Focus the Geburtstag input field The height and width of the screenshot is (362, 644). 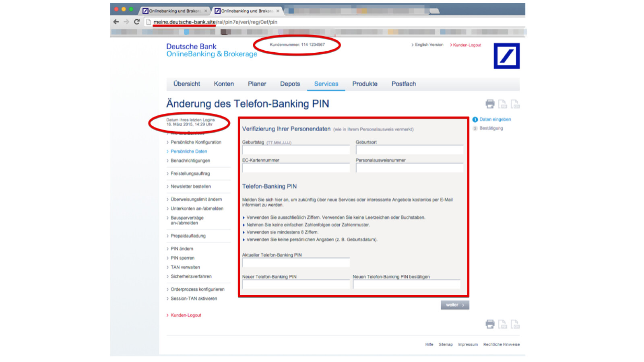[296, 150]
